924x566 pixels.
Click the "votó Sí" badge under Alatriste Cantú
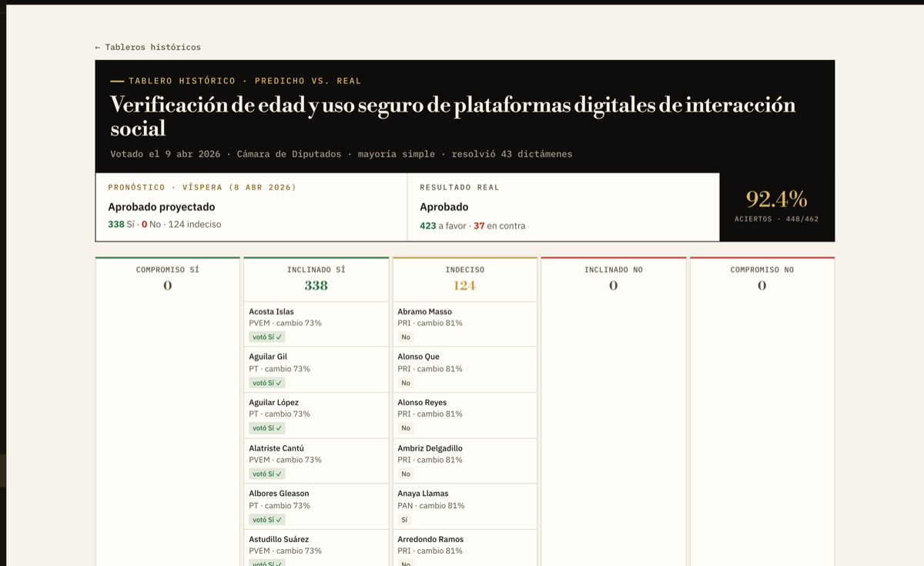click(x=267, y=474)
